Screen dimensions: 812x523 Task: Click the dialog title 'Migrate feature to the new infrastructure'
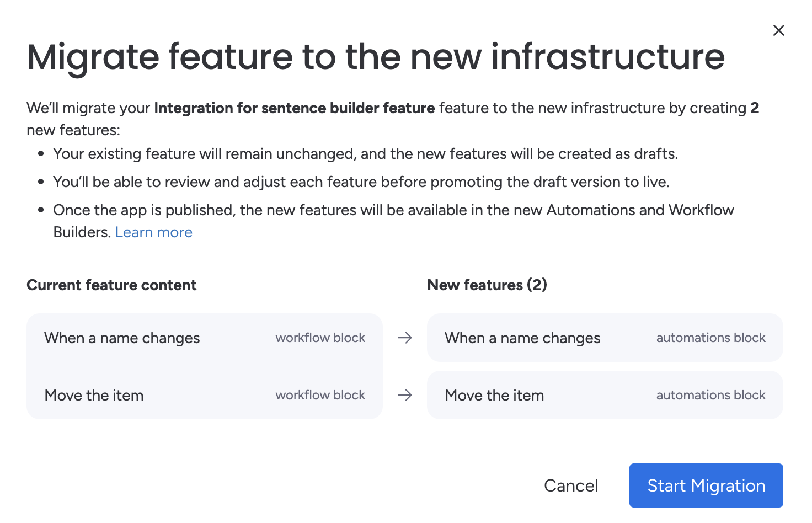tap(376, 57)
